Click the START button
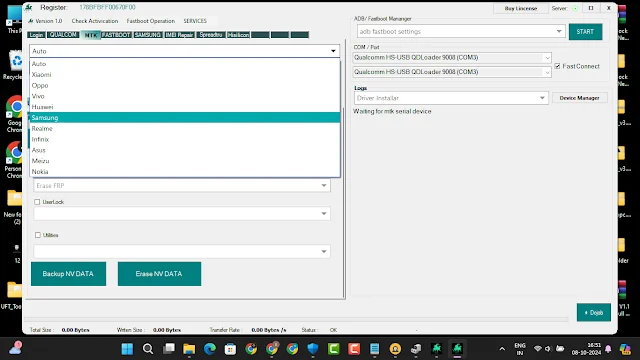This screenshot has height=360, width=640. [x=585, y=31]
